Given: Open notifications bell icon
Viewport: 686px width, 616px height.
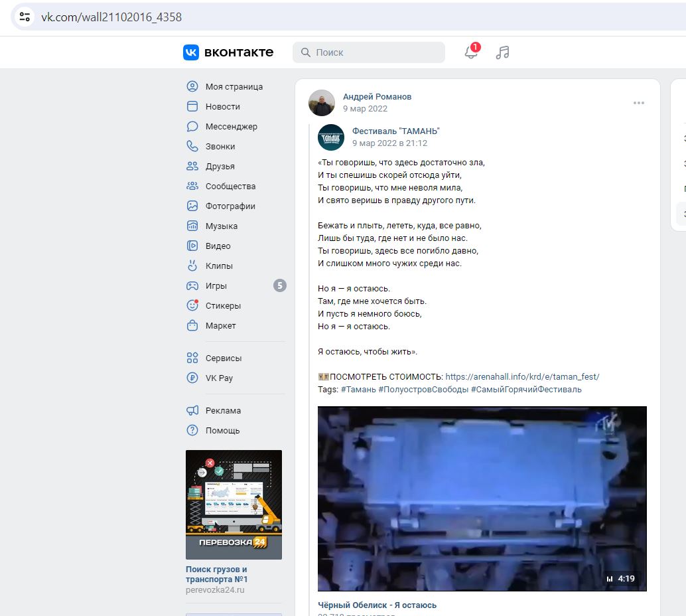Looking at the screenshot, I should [x=471, y=52].
